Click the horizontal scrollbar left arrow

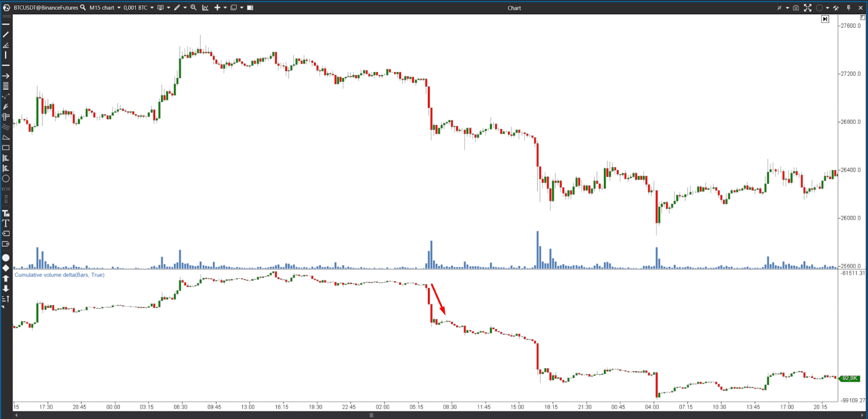[x=16, y=415]
